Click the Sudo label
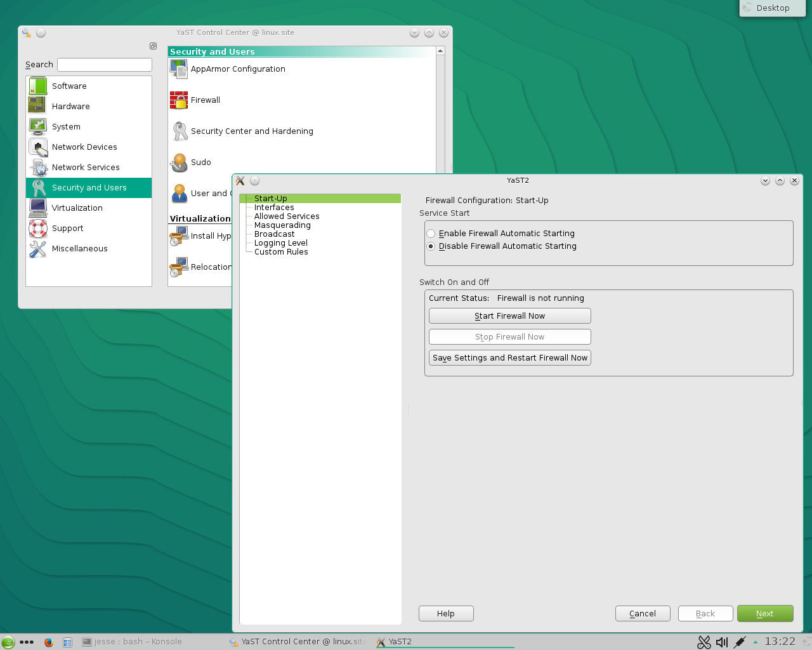 (x=200, y=162)
